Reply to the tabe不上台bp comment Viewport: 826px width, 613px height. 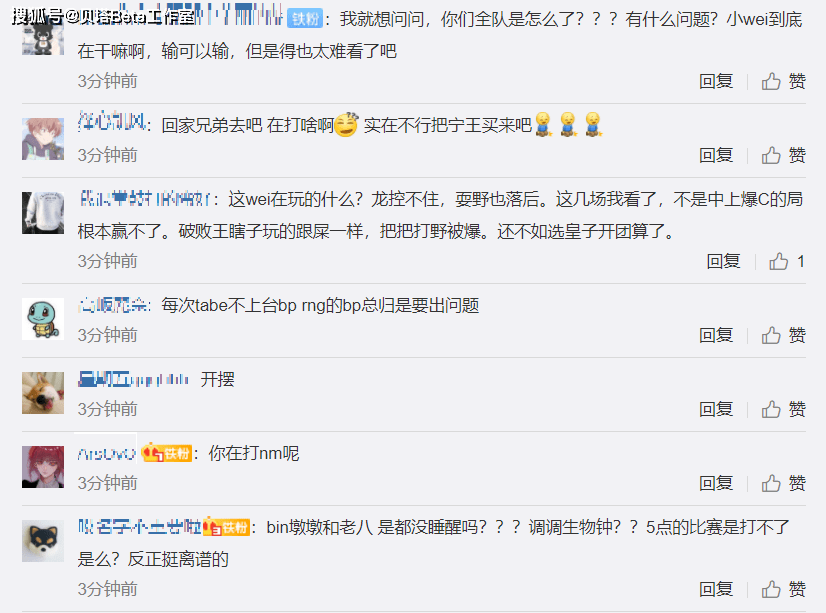click(716, 335)
